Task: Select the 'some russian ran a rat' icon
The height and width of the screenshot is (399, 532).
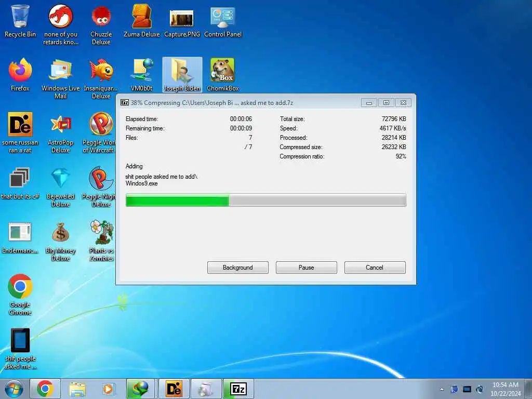Action: 20,132
